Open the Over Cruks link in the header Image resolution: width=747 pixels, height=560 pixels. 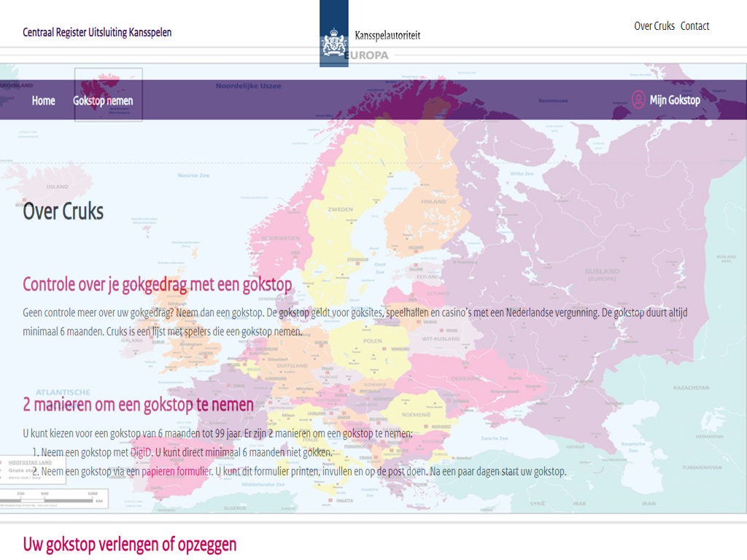654,26
